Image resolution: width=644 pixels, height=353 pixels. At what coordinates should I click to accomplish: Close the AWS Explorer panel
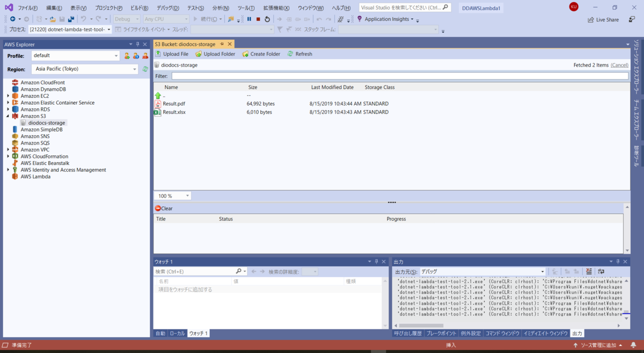[x=145, y=44]
